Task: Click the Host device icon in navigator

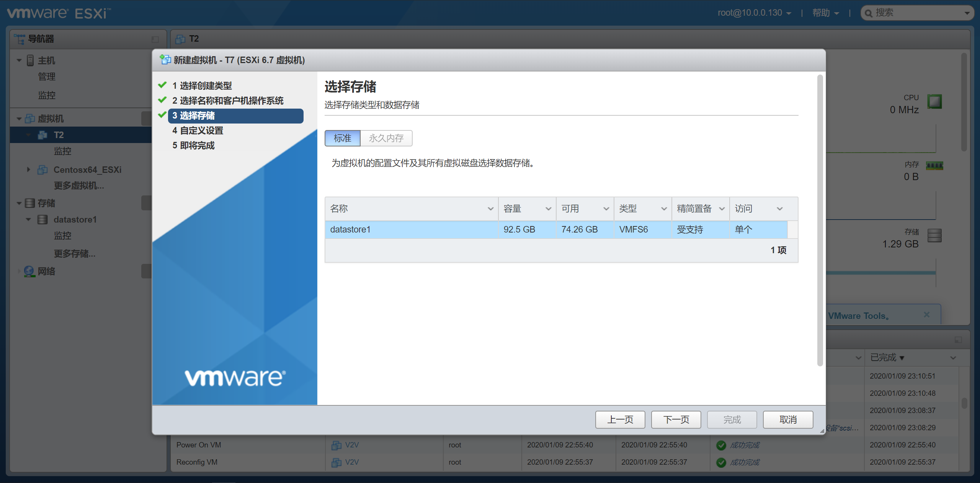Action: pyautogui.click(x=30, y=60)
